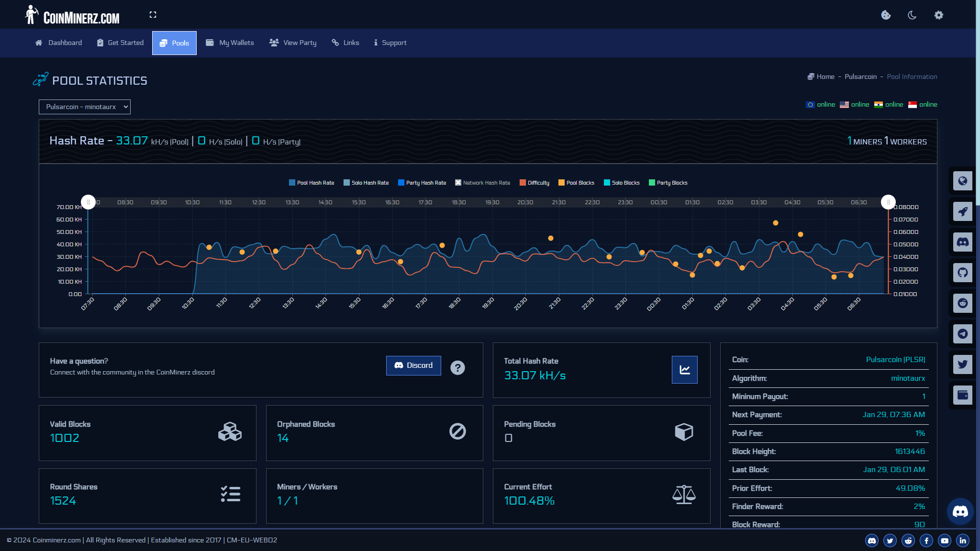Toggle fullscreen mode icon
980x551 pixels.
coord(153,15)
